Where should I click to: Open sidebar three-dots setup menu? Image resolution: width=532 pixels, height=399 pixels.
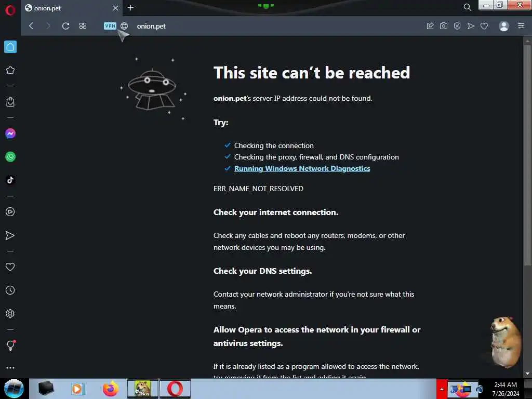tap(10, 367)
